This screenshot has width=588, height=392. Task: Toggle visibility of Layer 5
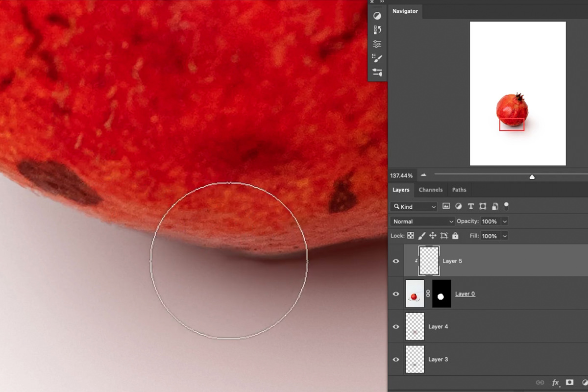pos(395,261)
